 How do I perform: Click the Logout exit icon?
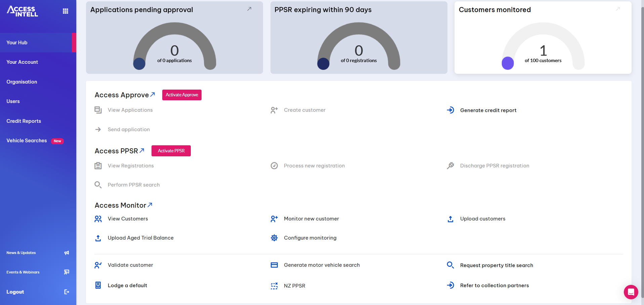[67, 292]
